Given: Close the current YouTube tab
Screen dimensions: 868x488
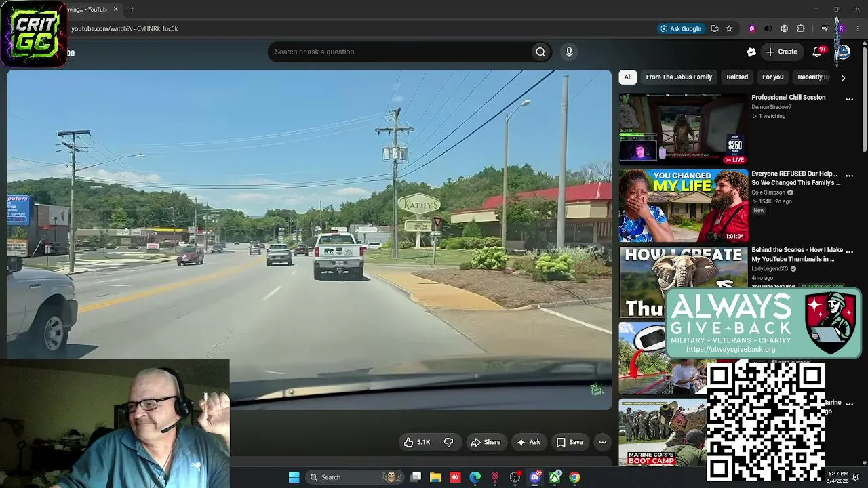Looking at the screenshot, I should pyautogui.click(x=115, y=9).
